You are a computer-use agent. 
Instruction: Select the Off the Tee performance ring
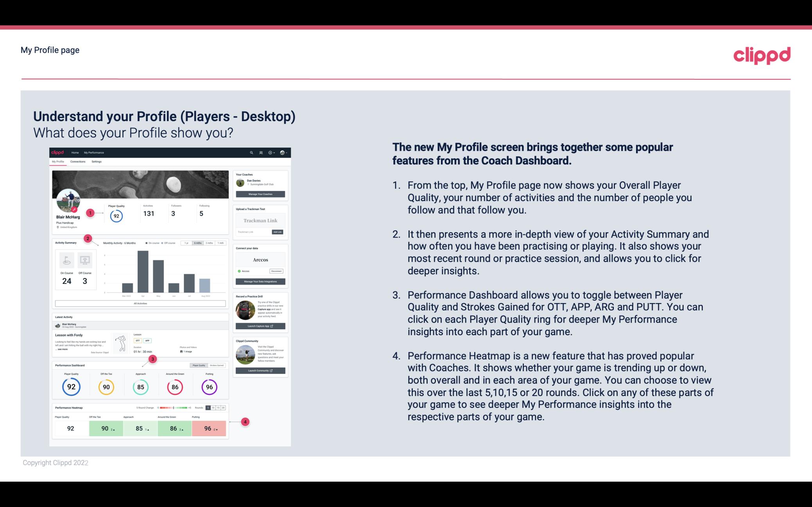pyautogui.click(x=106, y=386)
